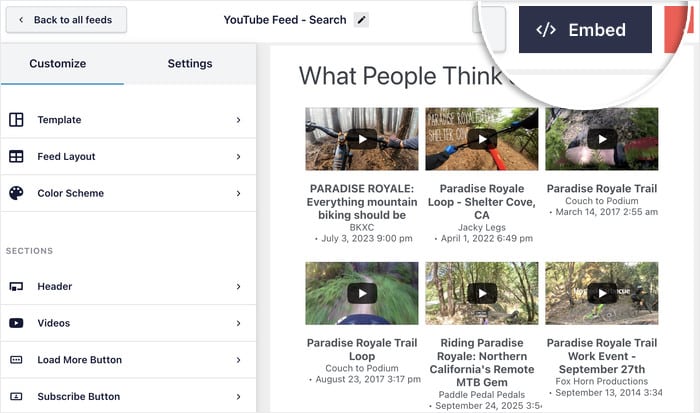Click the Subscribe Button icon
Screen dimensions: 700x413
point(16,397)
